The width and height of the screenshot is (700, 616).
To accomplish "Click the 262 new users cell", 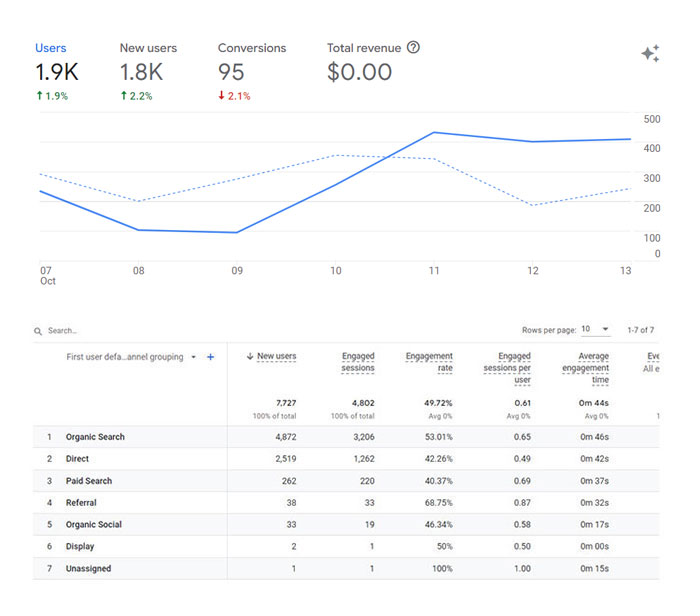I will pos(289,481).
